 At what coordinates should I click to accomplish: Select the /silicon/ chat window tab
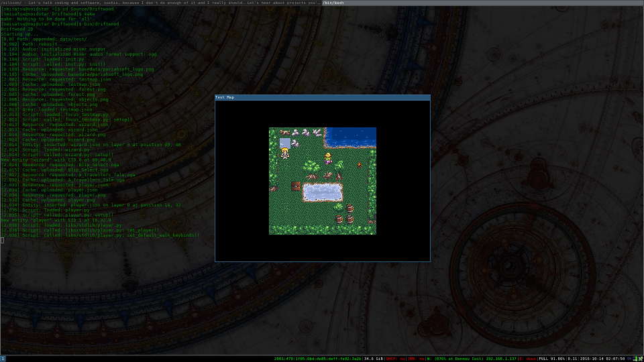coord(160,3)
